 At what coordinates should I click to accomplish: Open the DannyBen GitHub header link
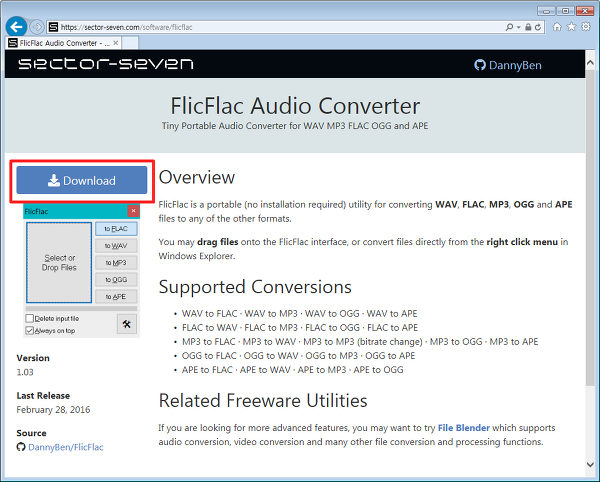tap(508, 65)
